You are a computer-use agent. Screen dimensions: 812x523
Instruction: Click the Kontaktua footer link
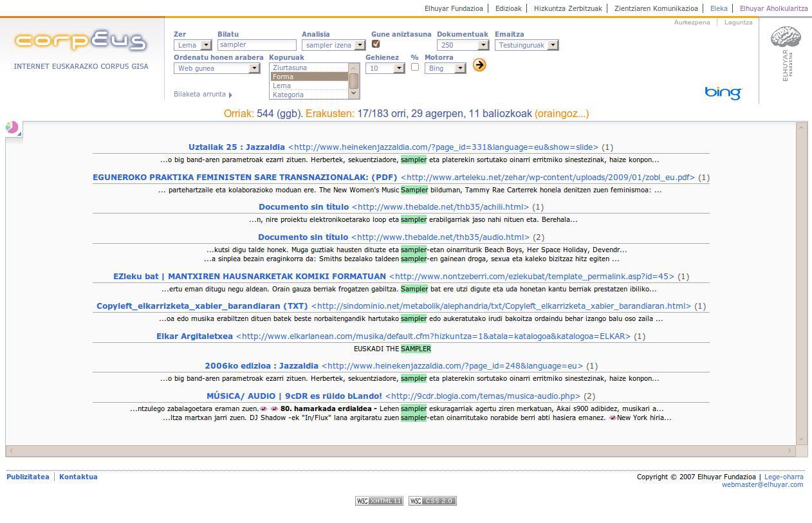point(78,477)
